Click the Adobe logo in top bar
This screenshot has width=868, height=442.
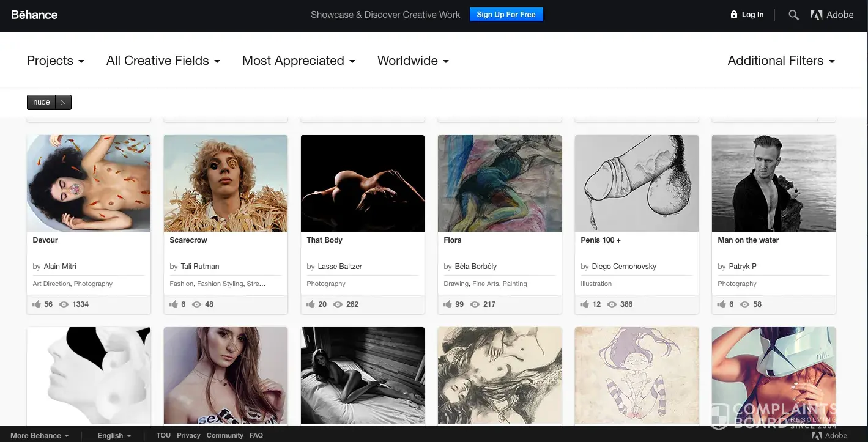(831, 15)
